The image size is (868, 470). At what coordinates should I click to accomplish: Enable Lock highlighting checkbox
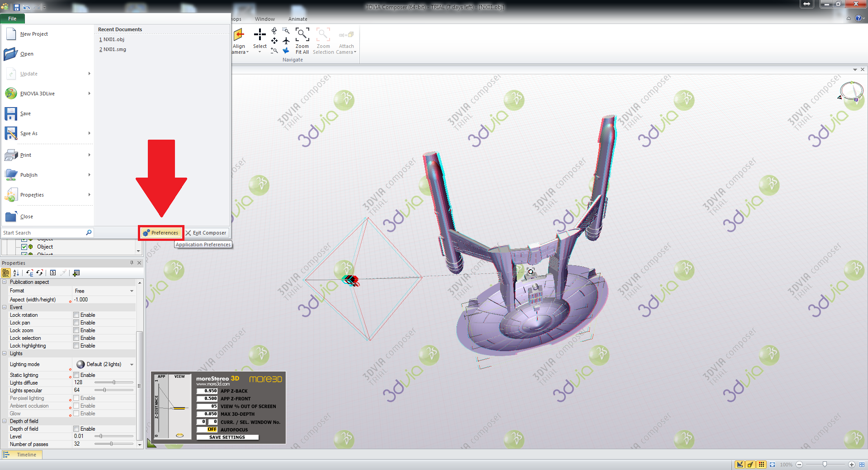(76, 346)
